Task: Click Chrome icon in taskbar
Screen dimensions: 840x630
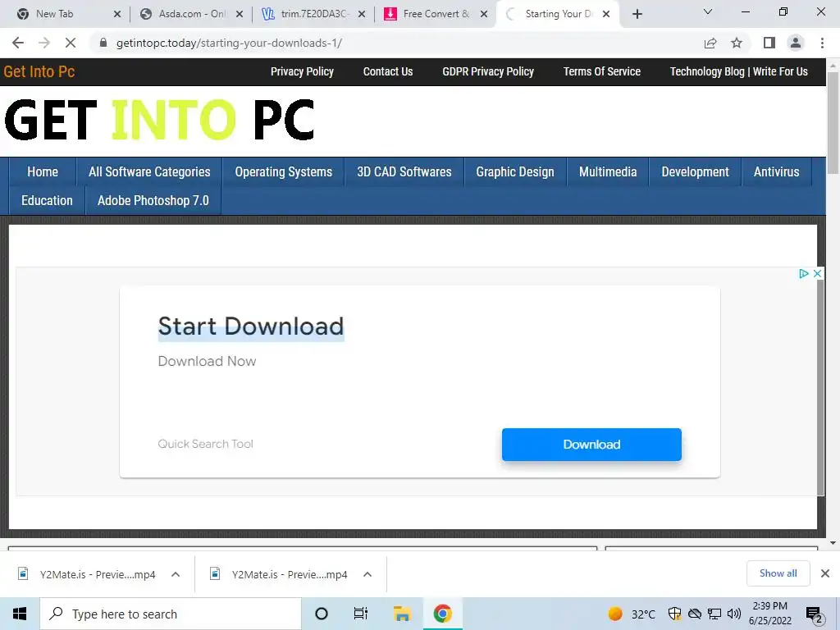Action: coord(442,614)
